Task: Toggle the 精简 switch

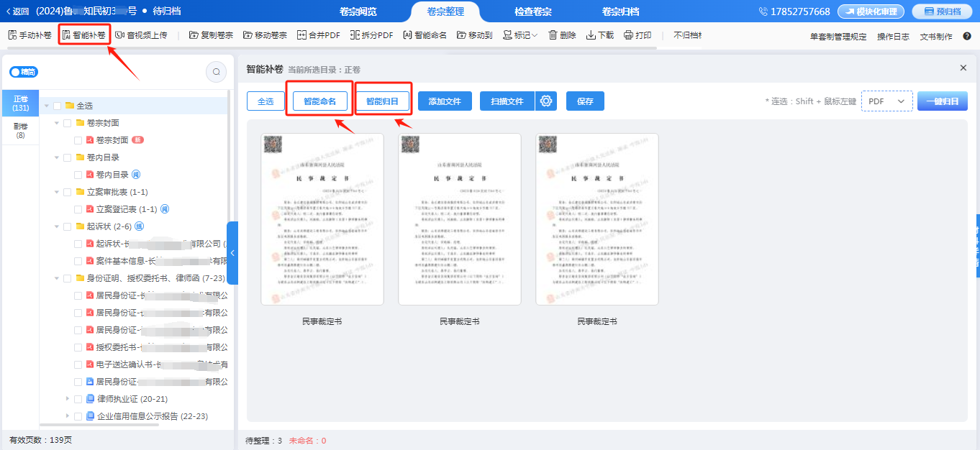Action: (23, 72)
